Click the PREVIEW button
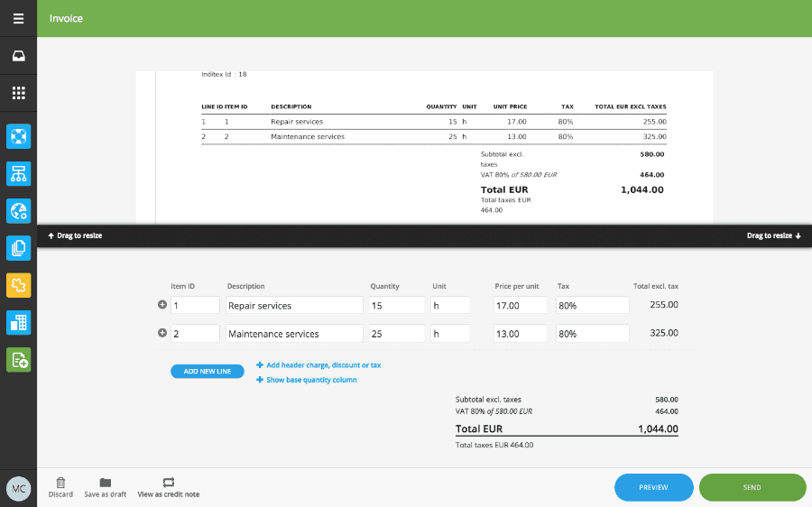 (653, 487)
